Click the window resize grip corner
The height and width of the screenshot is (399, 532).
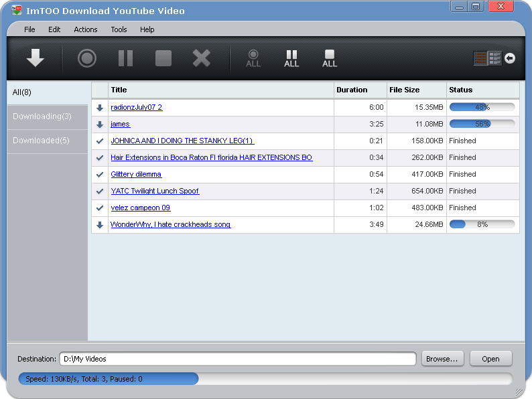(519, 392)
